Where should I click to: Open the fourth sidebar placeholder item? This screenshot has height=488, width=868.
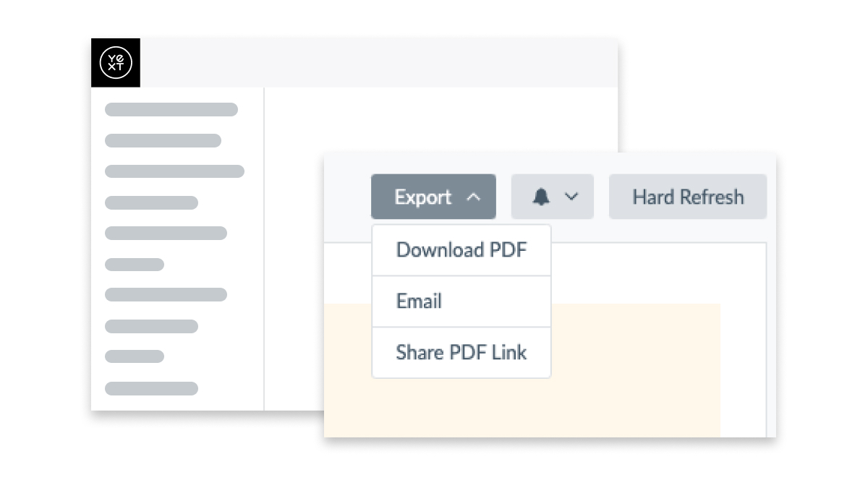151,202
